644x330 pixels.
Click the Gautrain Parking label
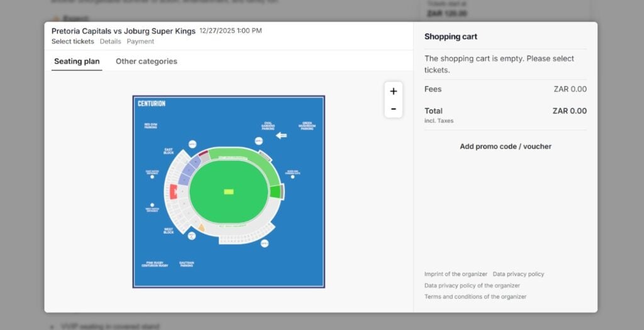[x=186, y=264]
